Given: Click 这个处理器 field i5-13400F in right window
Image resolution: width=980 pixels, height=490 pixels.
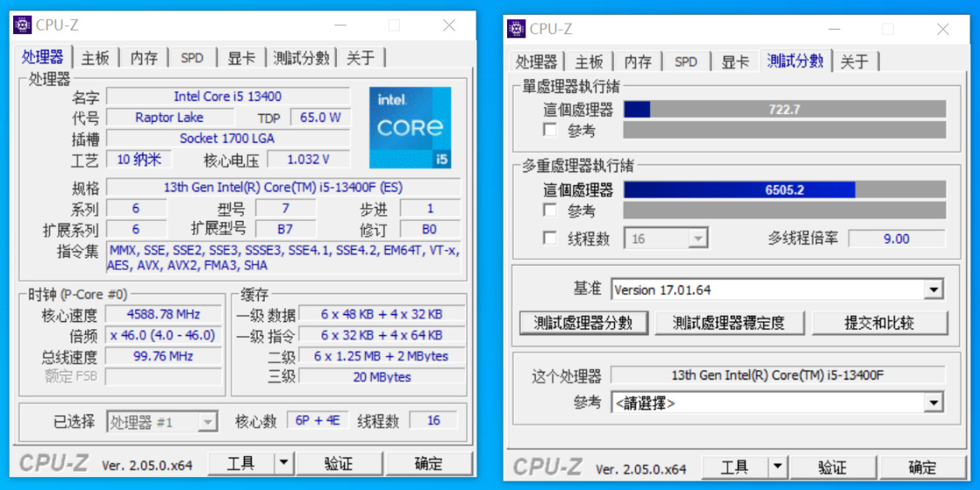Looking at the screenshot, I should (778, 375).
